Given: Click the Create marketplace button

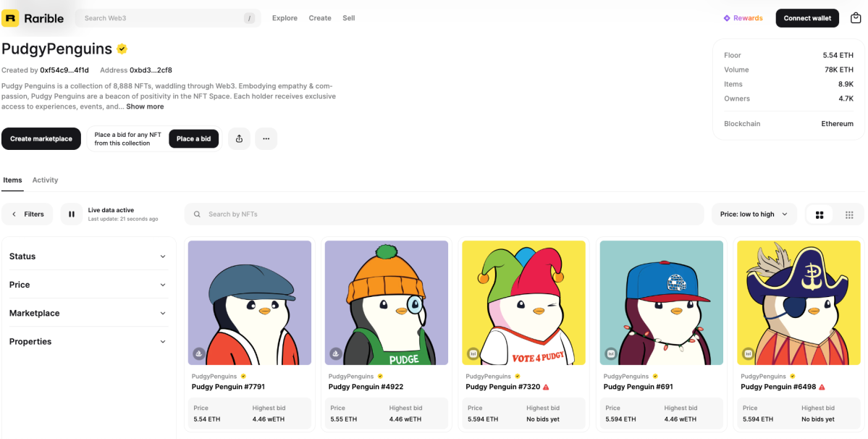Looking at the screenshot, I should (41, 139).
